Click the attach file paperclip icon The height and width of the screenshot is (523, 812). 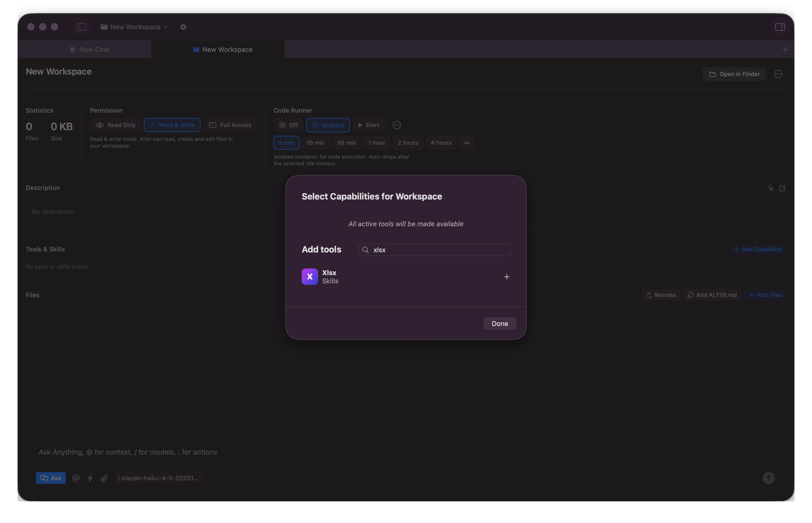(104, 478)
